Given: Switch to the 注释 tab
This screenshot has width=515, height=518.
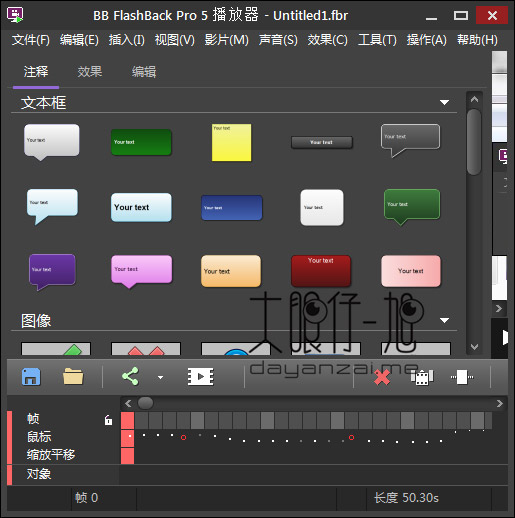Looking at the screenshot, I should 36,72.
